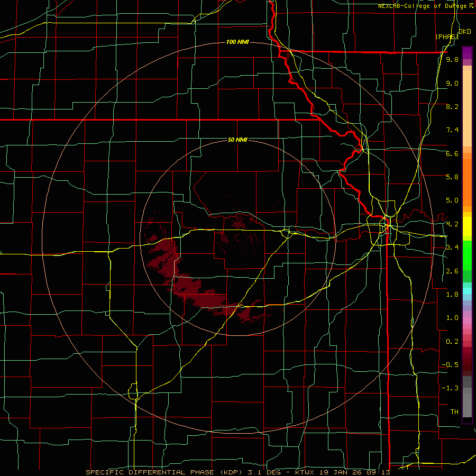This screenshot has height=476, width=476.
Task: Click the 5.0 legend value
Action: click(x=452, y=200)
